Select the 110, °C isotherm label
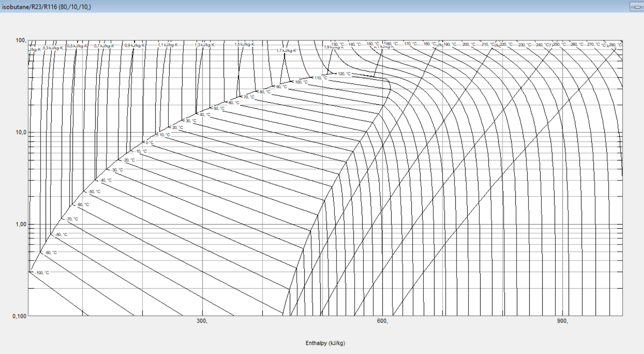The height and width of the screenshot is (354, 644). [321, 78]
